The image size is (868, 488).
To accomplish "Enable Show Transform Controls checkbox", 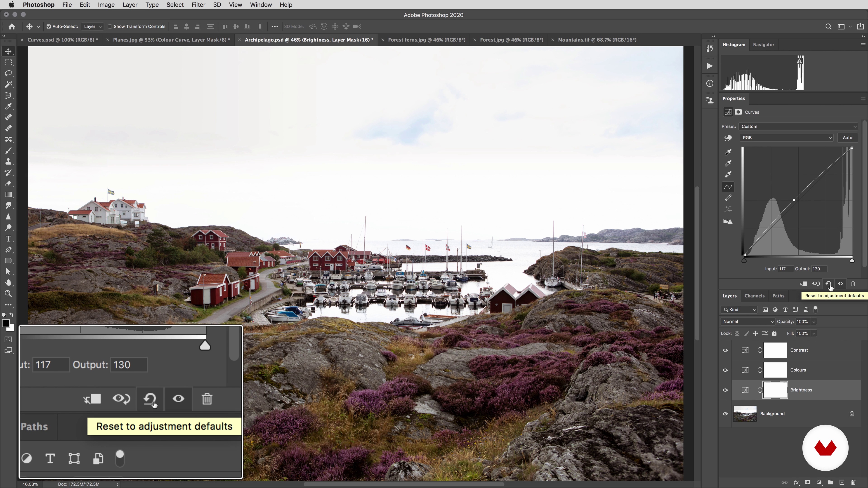I will click(x=110, y=27).
